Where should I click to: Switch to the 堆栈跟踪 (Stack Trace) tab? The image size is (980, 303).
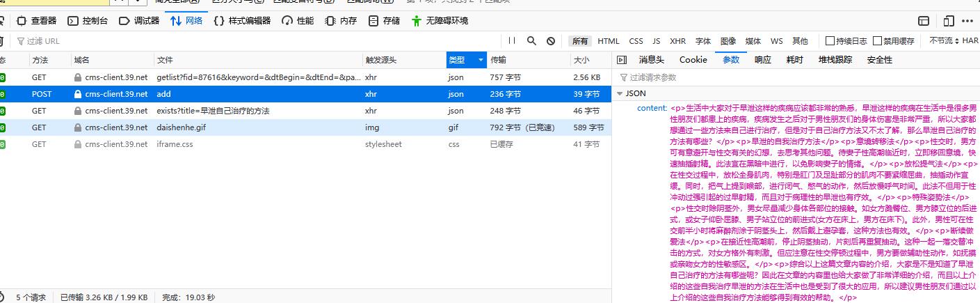(835, 60)
